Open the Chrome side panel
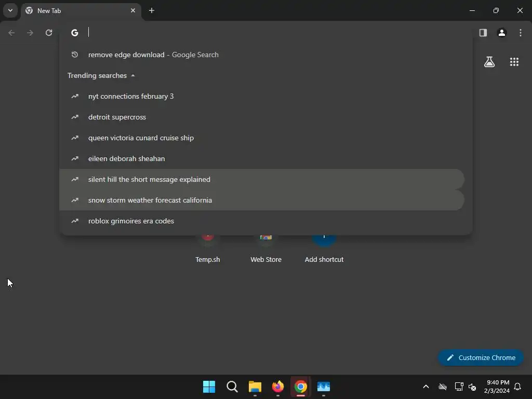Screen dimensions: 532x399 [483, 33]
